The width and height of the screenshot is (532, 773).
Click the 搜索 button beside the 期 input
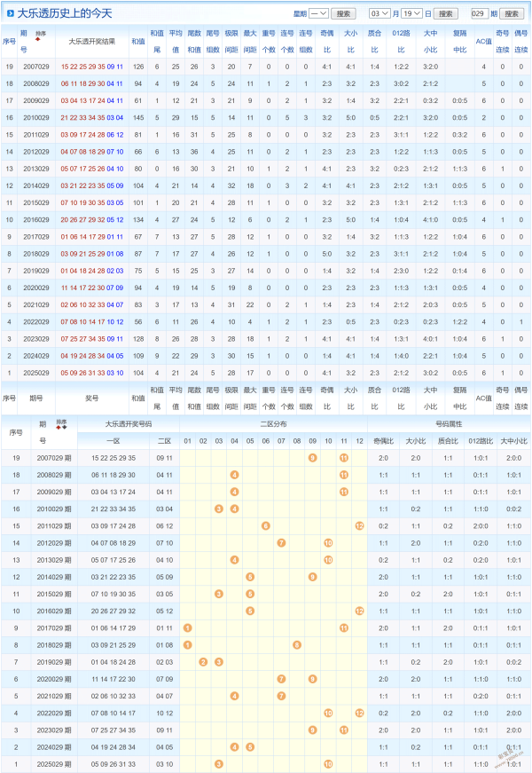(x=512, y=14)
